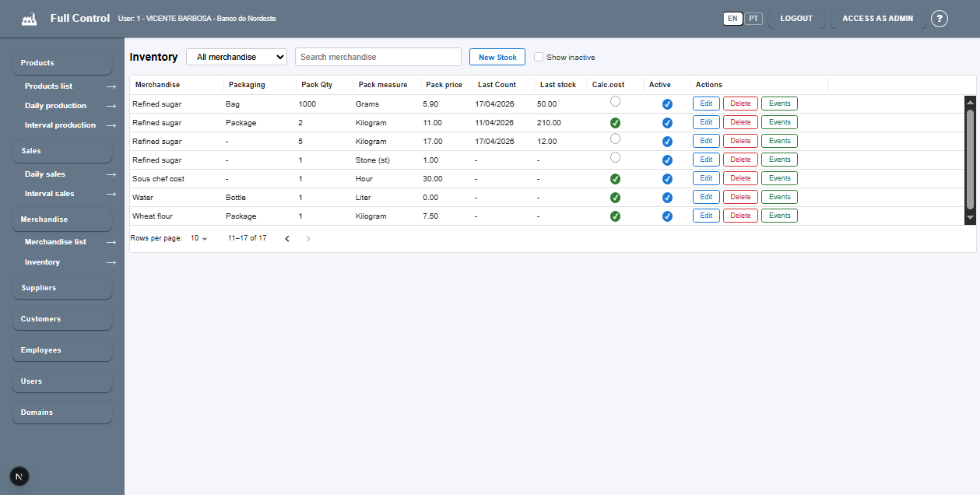The height and width of the screenshot is (495, 980).
Task: Delete the Wheat flour stock row
Action: point(740,216)
